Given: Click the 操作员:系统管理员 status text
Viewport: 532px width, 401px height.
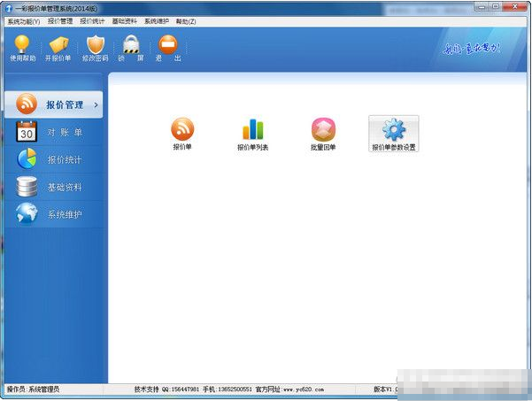Looking at the screenshot, I should (34, 389).
